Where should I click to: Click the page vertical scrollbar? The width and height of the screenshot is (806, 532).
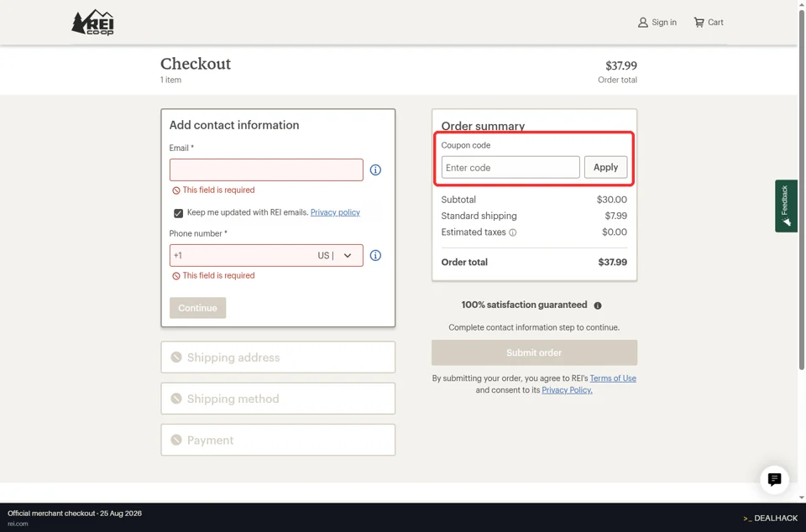click(x=801, y=190)
